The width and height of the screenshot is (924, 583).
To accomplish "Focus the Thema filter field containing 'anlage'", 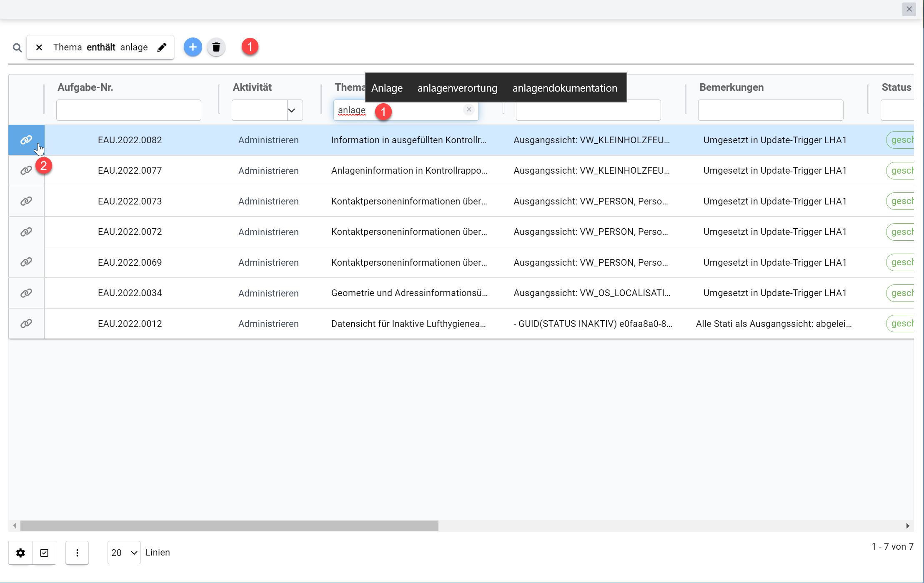I will 406,110.
